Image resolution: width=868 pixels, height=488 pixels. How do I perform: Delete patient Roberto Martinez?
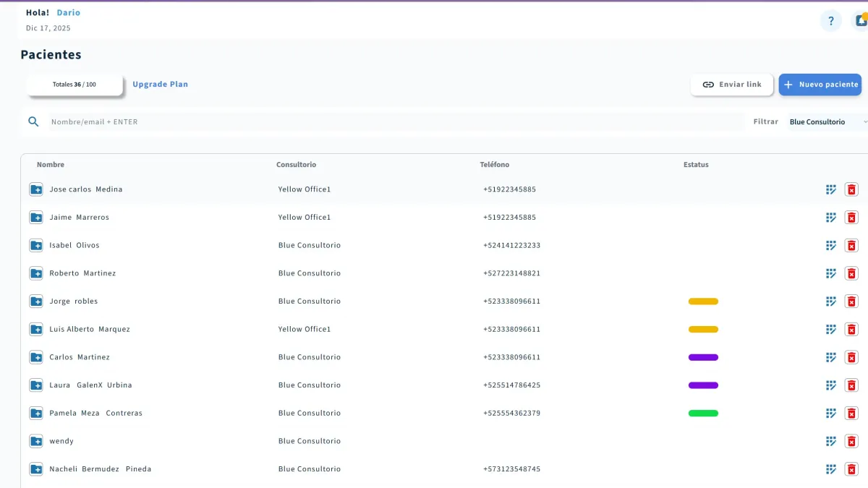click(x=851, y=273)
